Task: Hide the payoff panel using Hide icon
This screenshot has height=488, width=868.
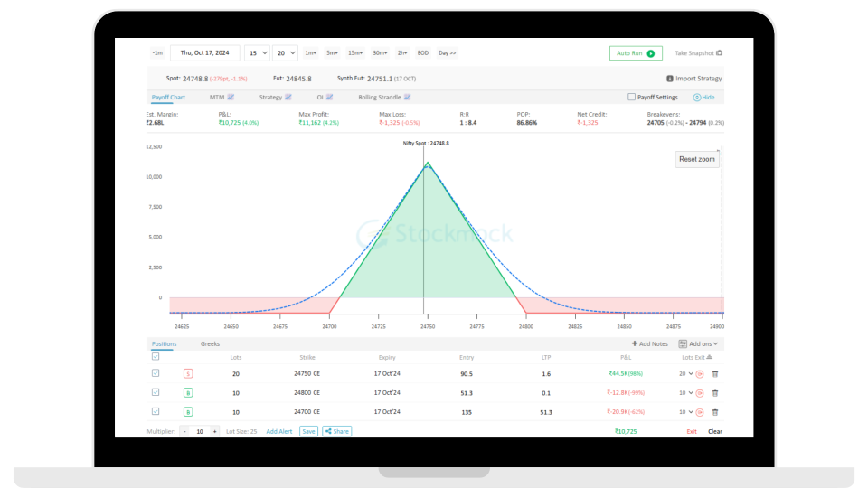Action: pos(697,97)
